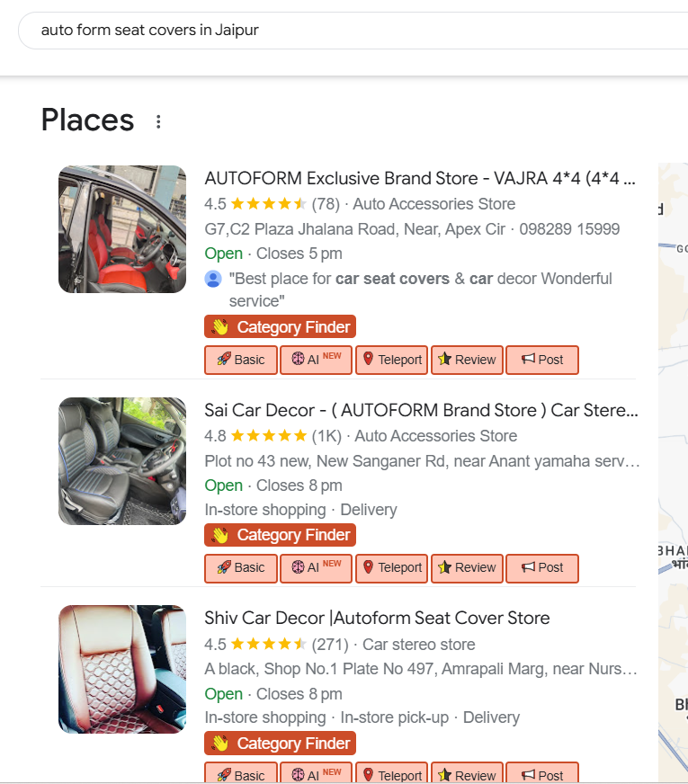Viewport: 688px width, 784px height.
Task: Click the search box with Jaipur query
Action: coord(351,31)
